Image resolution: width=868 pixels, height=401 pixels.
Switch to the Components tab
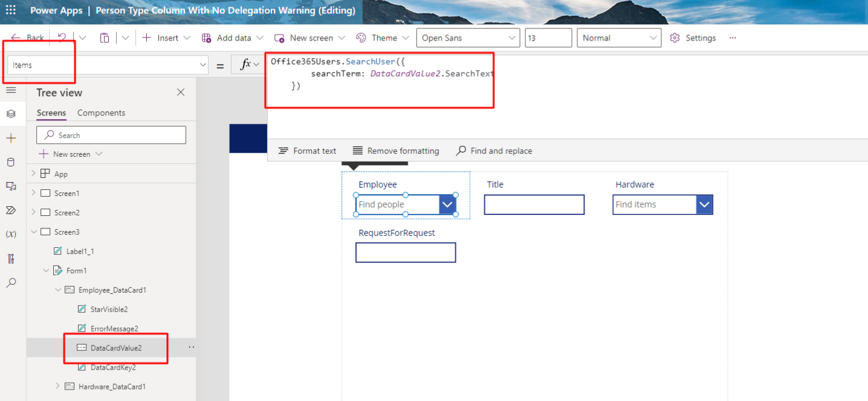pos(101,112)
